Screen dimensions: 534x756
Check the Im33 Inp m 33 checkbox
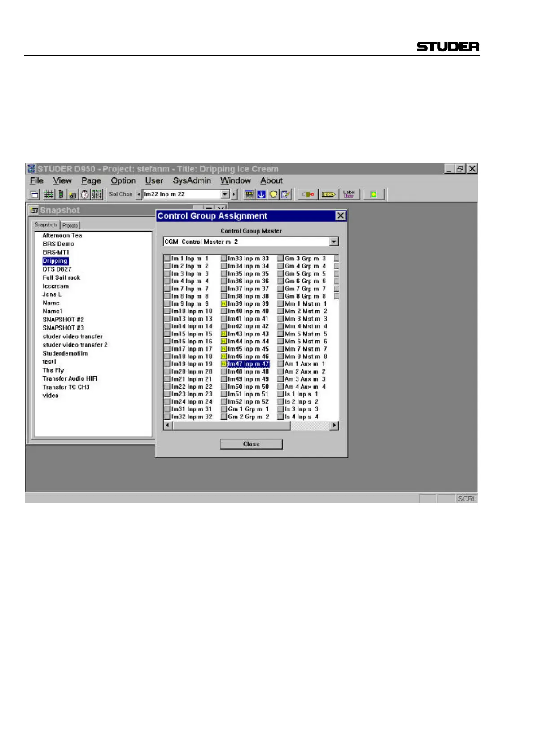click(224, 259)
